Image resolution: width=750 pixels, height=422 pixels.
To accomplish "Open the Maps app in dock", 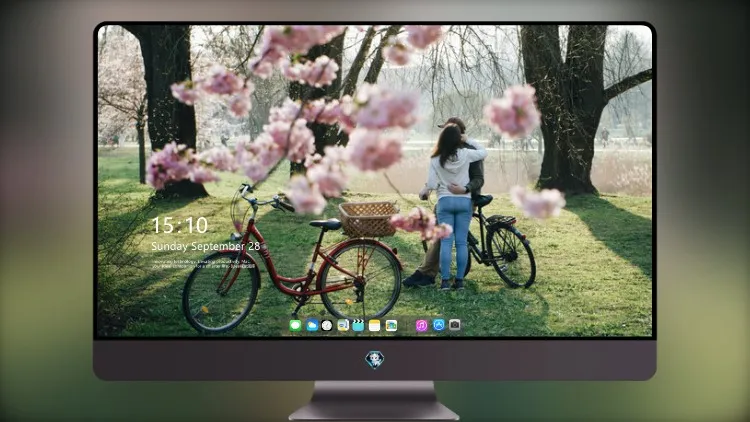I will (x=343, y=325).
